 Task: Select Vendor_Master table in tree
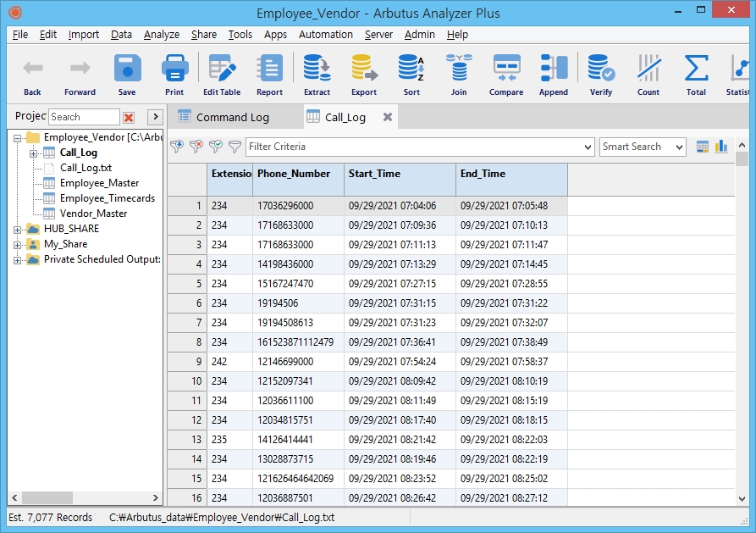[x=93, y=214]
